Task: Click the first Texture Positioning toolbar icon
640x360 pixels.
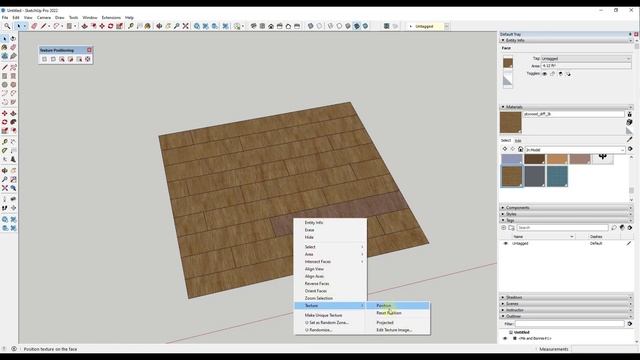Action: (x=44, y=59)
